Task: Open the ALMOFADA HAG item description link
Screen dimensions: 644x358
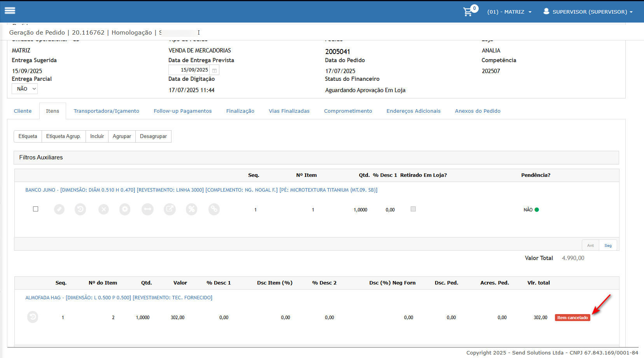Action: (x=119, y=298)
